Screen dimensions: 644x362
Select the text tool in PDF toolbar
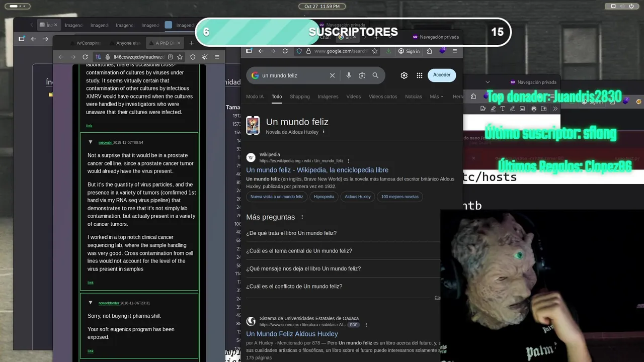503,109
